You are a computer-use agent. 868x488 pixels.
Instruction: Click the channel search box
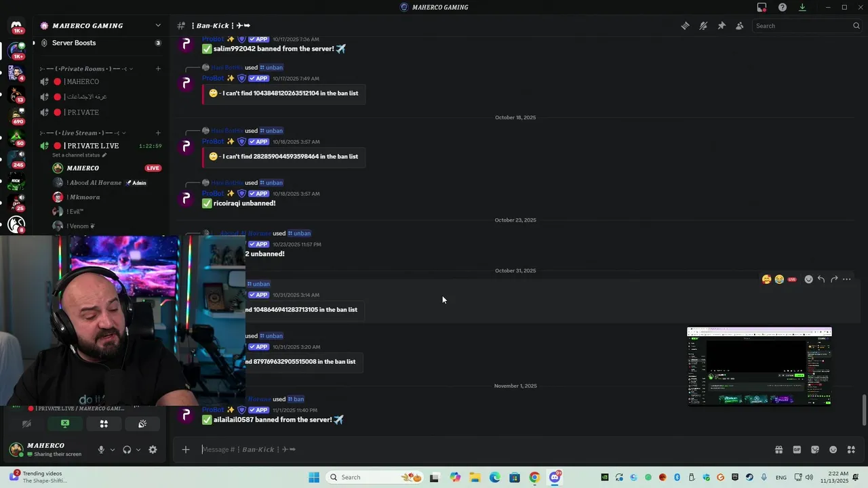[x=807, y=26]
